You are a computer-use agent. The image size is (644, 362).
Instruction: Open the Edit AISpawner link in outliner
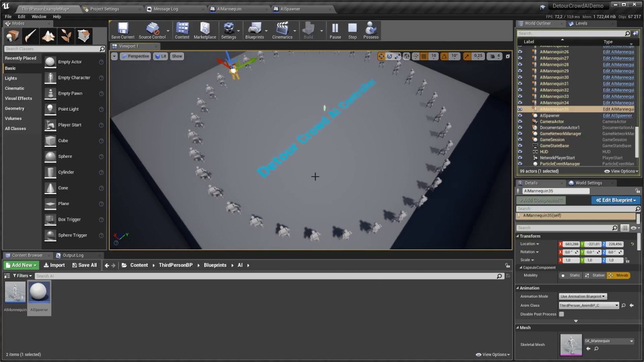[617, 116]
